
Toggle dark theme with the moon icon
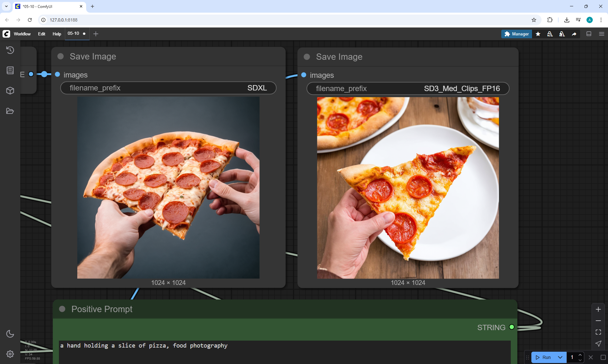point(10,334)
